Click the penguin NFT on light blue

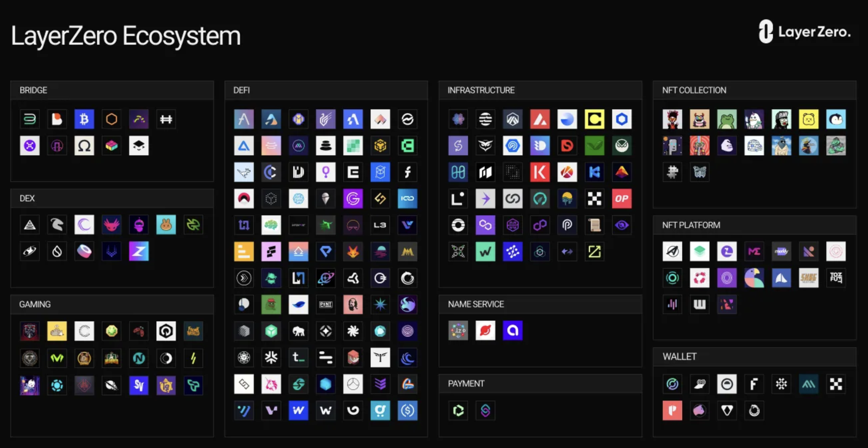[x=836, y=119]
